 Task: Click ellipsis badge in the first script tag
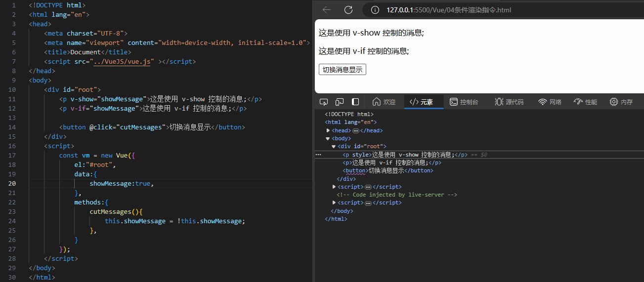[368, 187]
